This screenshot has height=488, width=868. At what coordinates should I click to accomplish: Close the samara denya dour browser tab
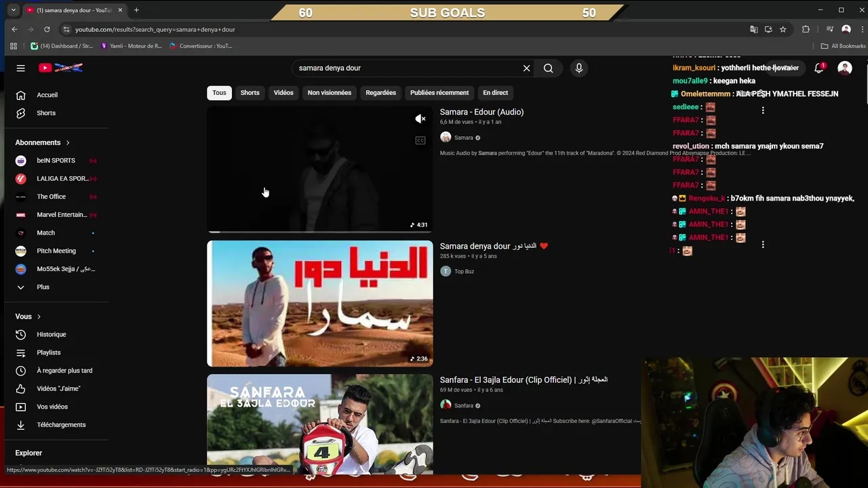pos(120,10)
